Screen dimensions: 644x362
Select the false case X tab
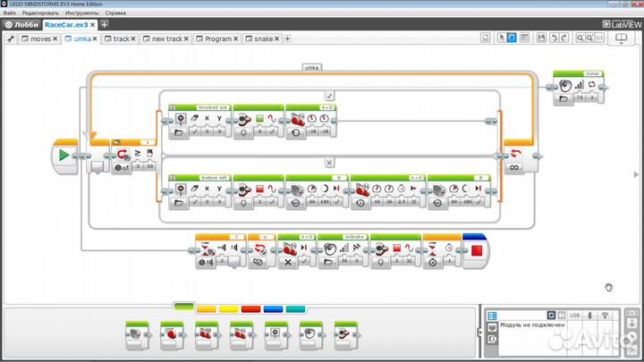[329, 163]
